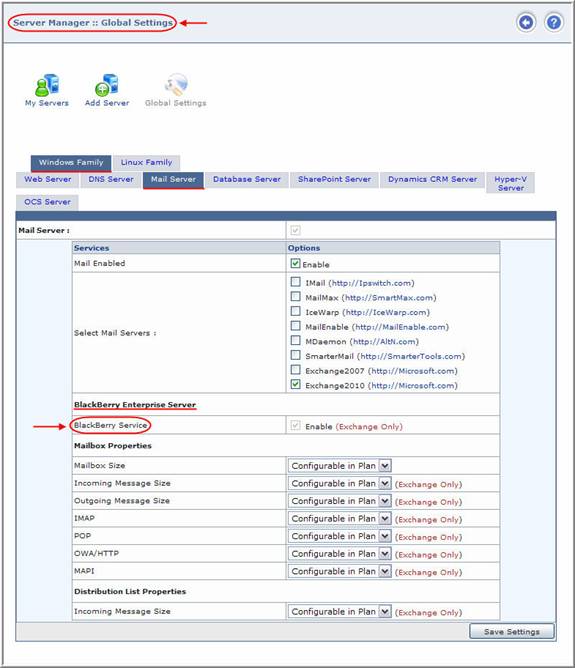
Task: Check the IMail mail server option
Action: click(295, 282)
